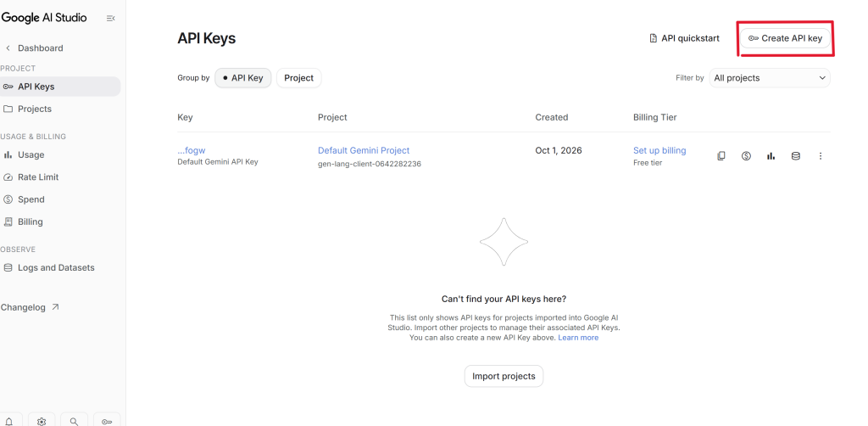Group the list by Project
Image resolution: width=868 pixels, height=426 pixels.
tap(299, 78)
